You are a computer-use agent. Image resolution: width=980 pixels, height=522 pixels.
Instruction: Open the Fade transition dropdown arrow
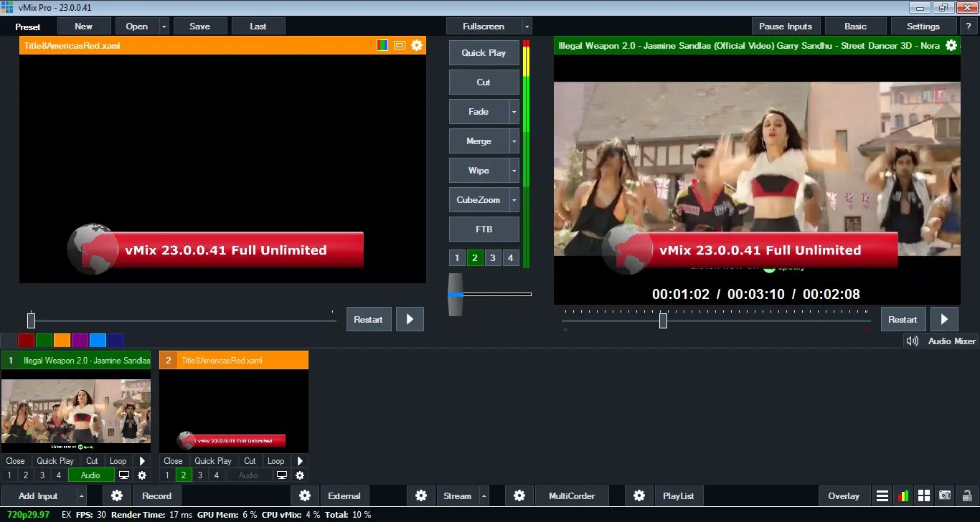514,112
